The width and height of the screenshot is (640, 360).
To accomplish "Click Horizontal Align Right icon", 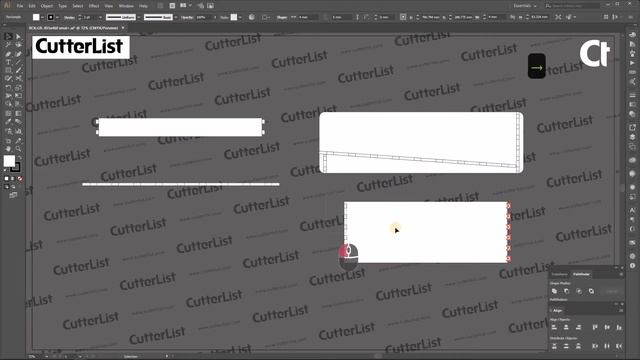I will 579,327.
